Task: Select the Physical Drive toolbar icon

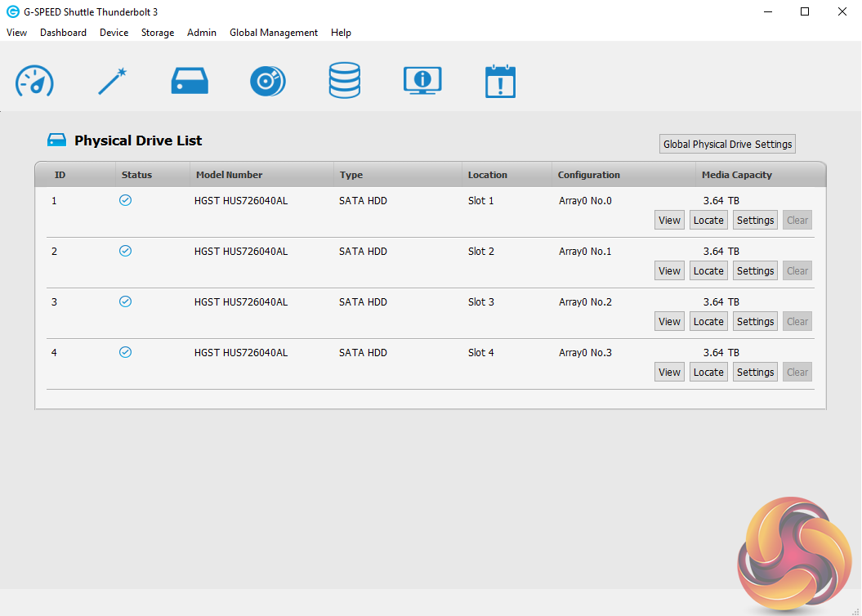Action: (x=190, y=82)
